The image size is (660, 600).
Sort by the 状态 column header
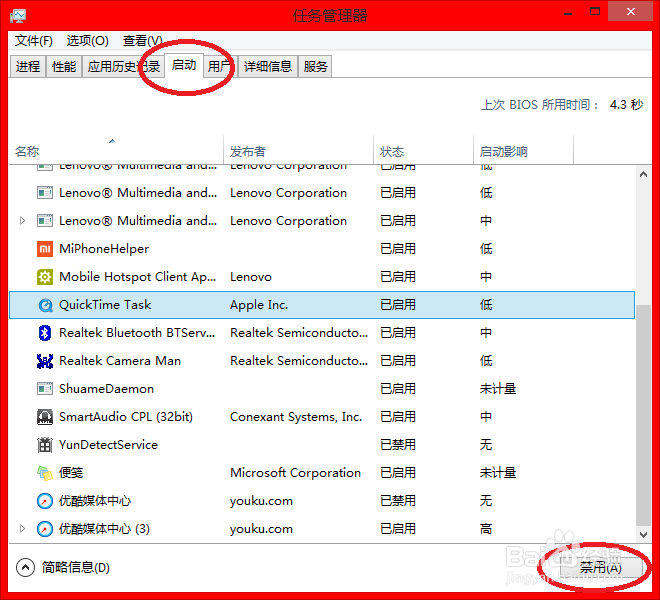423,151
